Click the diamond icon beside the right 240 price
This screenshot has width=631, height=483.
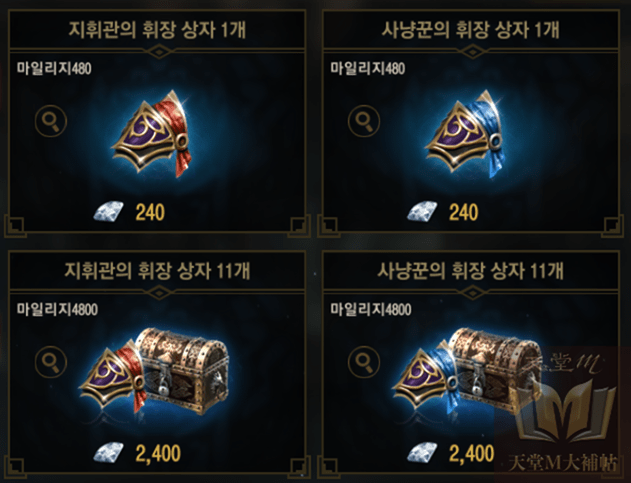422,211
